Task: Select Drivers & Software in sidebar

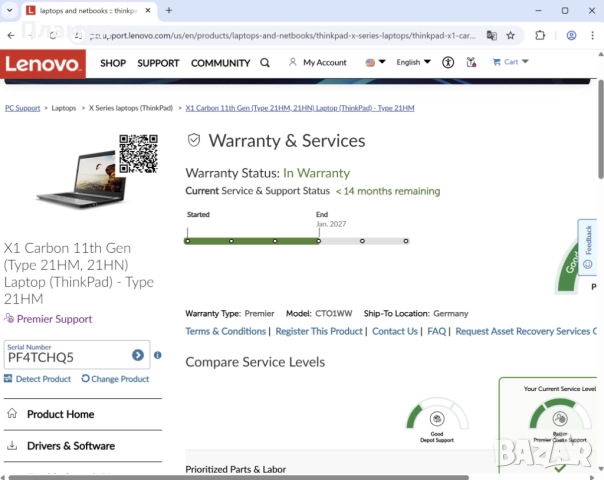Action: pos(70,446)
